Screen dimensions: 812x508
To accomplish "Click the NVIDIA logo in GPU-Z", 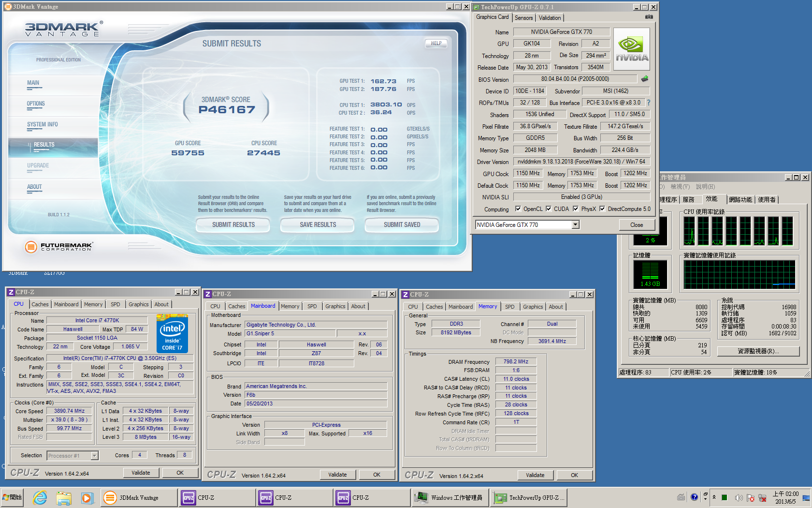I will coord(632,49).
